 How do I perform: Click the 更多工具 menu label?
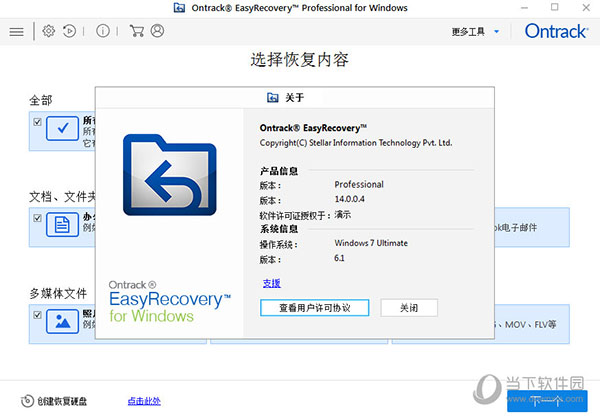[468, 31]
